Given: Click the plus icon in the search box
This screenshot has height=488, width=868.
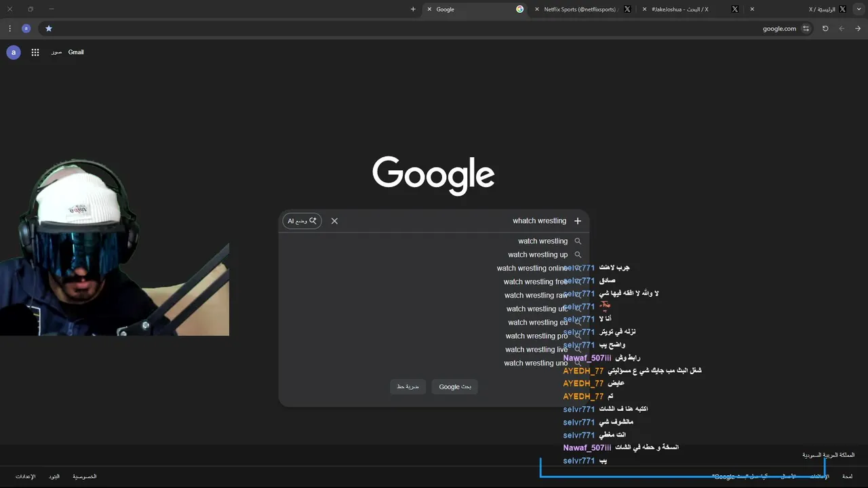Looking at the screenshot, I should 578,221.
